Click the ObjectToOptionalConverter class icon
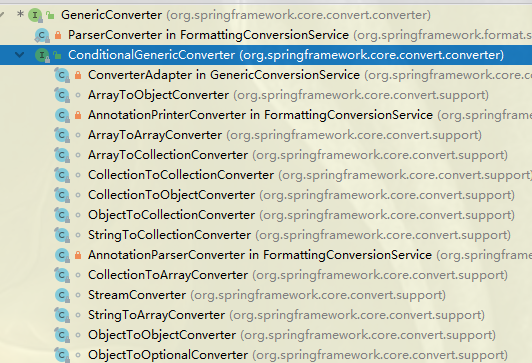 62,355
